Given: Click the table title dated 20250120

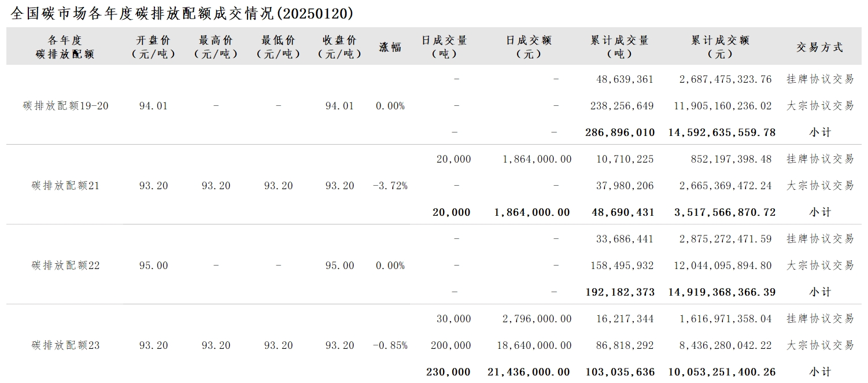Looking at the screenshot, I should tap(182, 14).
